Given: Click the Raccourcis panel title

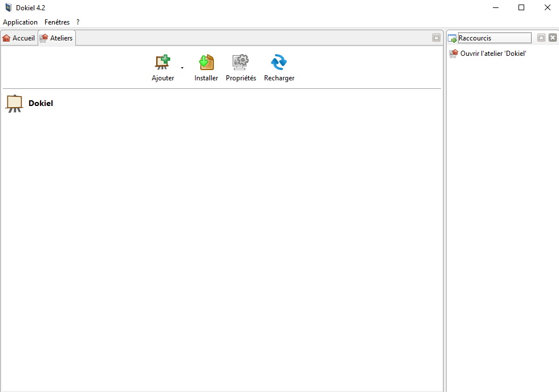Looking at the screenshot, I should click(475, 38).
